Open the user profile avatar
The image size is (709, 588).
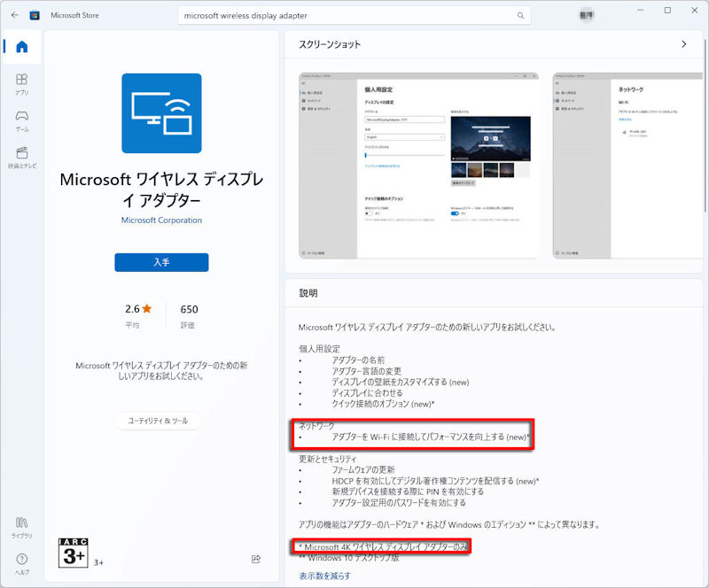click(587, 15)
